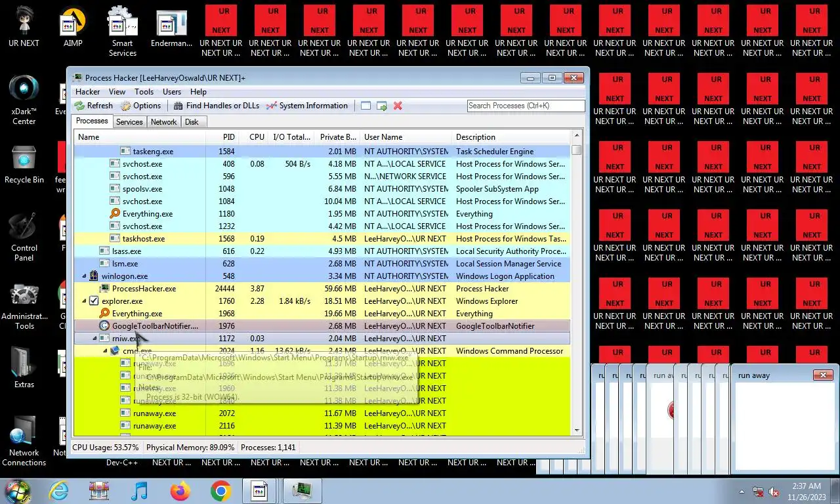
Task: Click the Search Processes field
Action: [526, 106]
